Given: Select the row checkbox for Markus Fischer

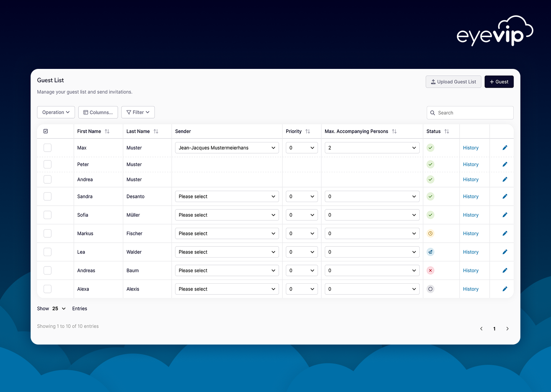Looking at the screenshot, I should coord(47,234).
